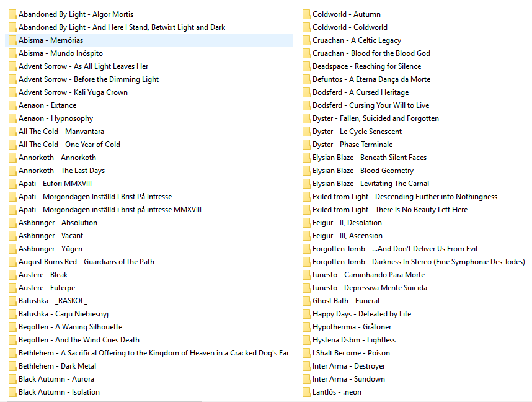Select folder icon of Lantlôs - .neon
The width and height of the screenshot is (532, 402).
(x=306, y=392)
